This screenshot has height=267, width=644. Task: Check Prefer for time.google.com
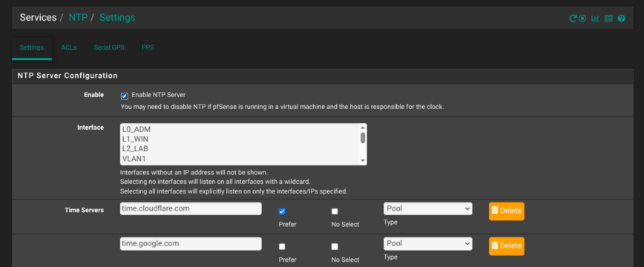[282, 246]
